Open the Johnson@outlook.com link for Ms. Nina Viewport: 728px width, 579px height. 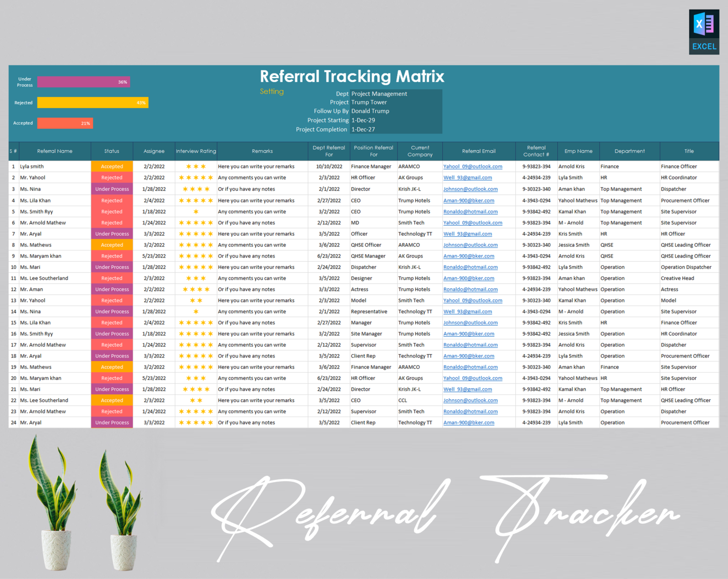[x=470, y=189]
